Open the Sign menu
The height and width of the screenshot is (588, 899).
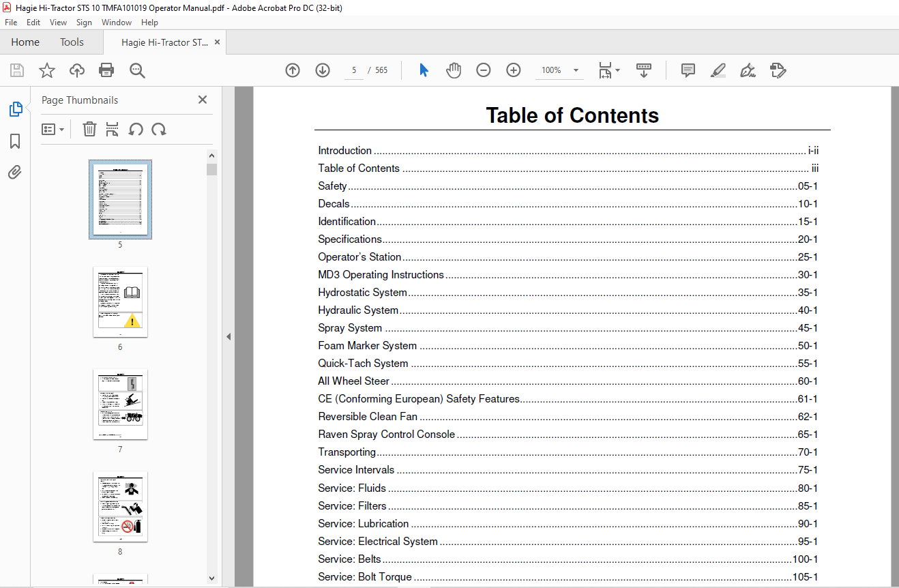coord(84,23)
